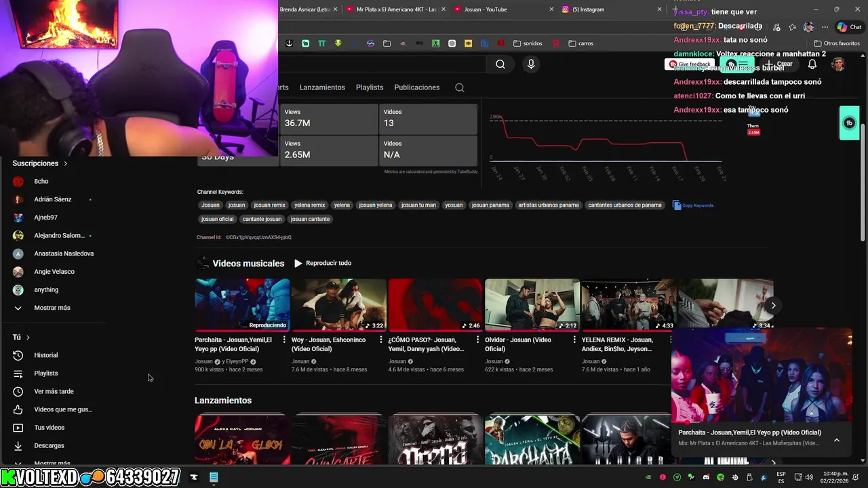This screenshot has height=488, width=868.
Task: Open Adrián Sáenz subscription channel
Action: (52, 200)
